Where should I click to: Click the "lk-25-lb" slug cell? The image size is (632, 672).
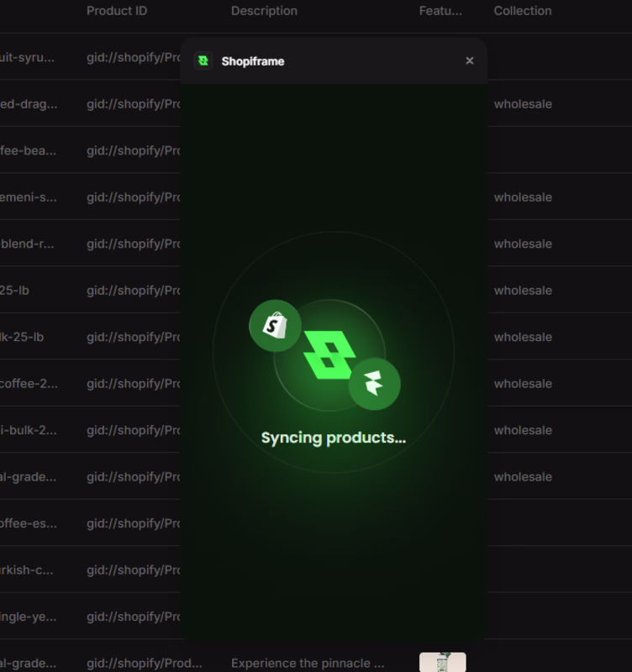click(22, 337)
